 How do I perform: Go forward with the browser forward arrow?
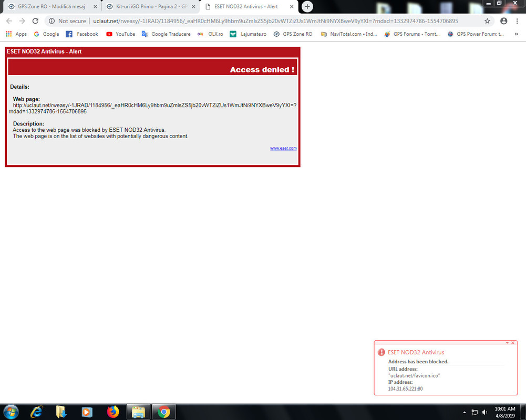click(x=22, y=21)
